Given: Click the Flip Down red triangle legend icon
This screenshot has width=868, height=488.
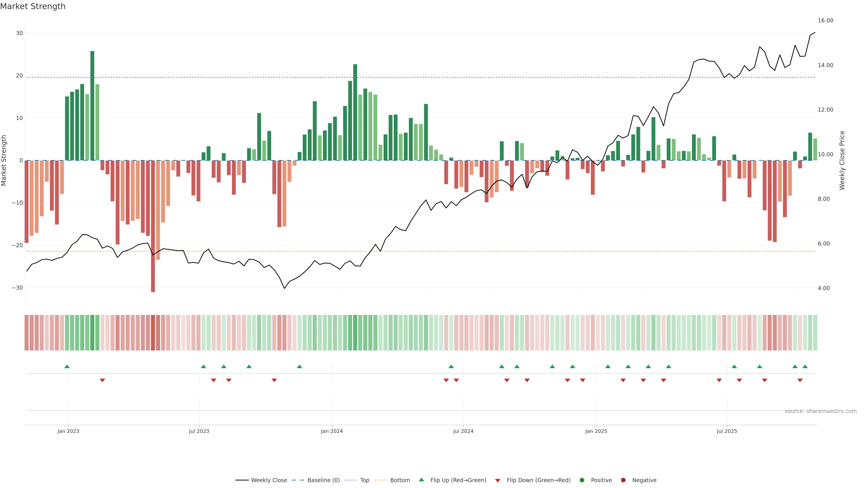Looking at the screenshot, I should [498, 480].
